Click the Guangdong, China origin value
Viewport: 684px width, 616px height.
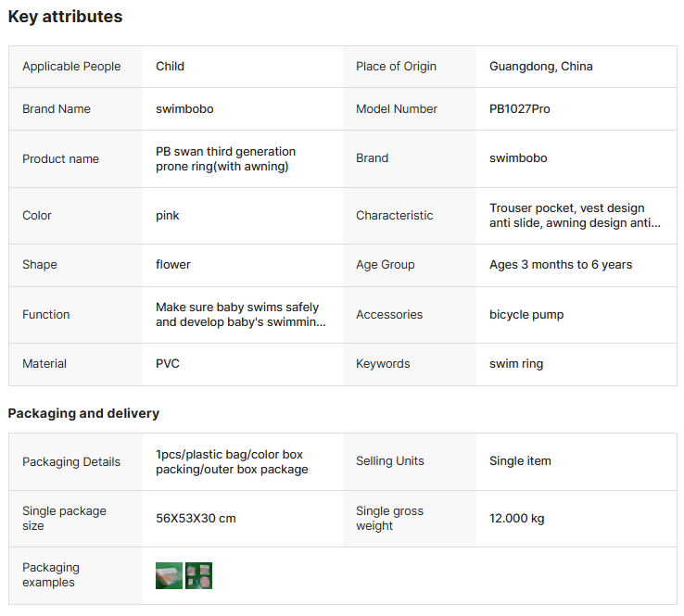[x=540, y=67]
